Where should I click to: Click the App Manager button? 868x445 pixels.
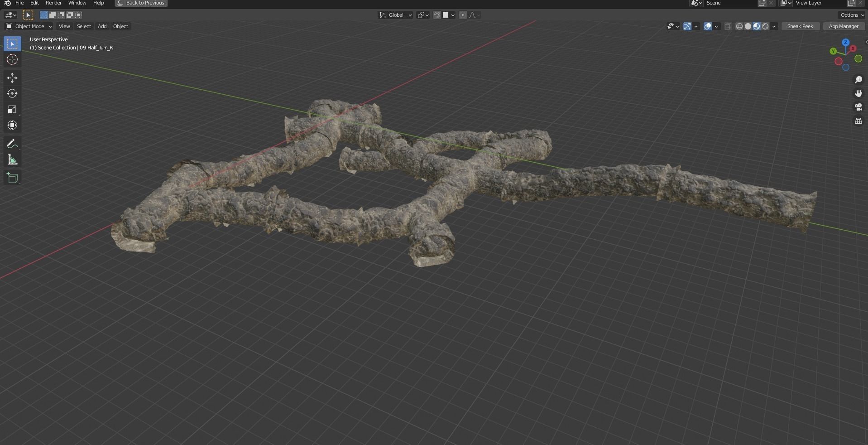coord(844,26)
